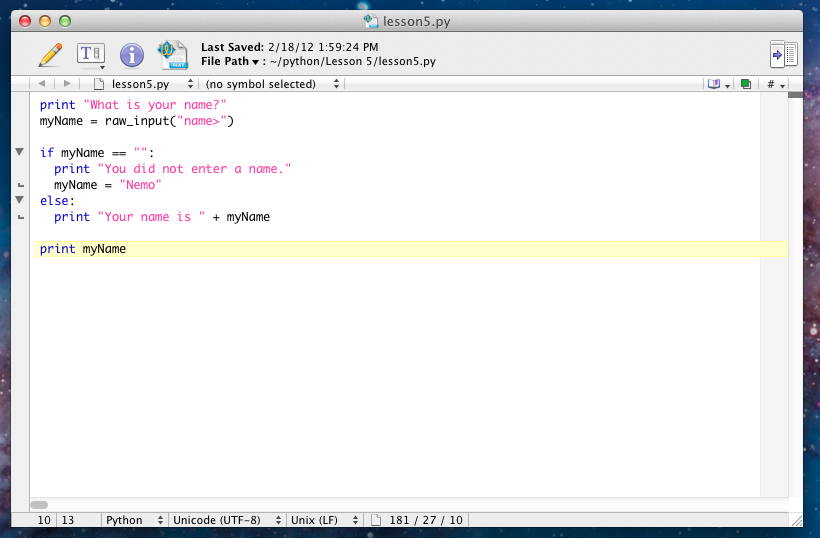Collapse the else block fold triangle
The image size is (820, 538).
pyautogui.click(x=19, y=200)
